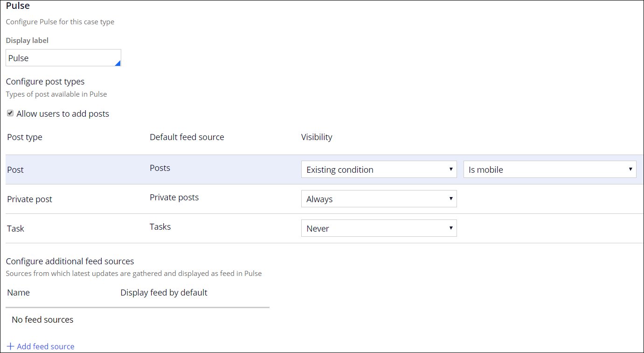This screenshot has width=644, height=353.
Task: Click the Default feed source column header
Action: pyautogui.click(x=187, y=137)
